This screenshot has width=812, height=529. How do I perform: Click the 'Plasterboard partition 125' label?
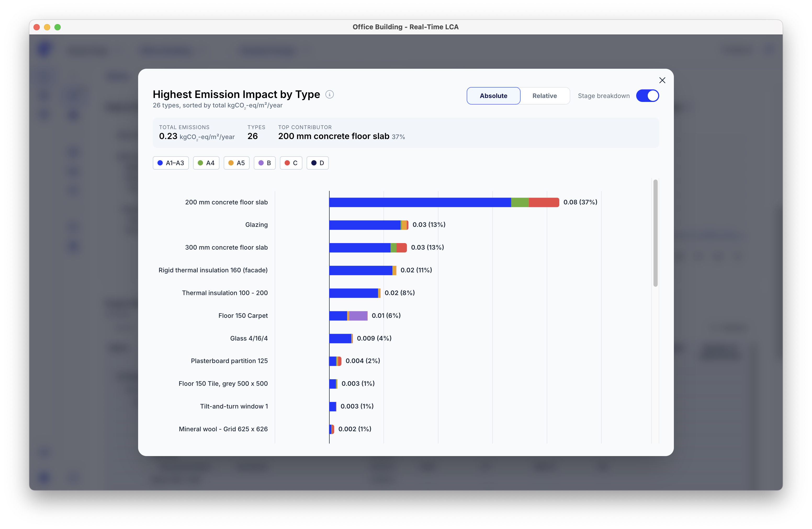(229, 361)
